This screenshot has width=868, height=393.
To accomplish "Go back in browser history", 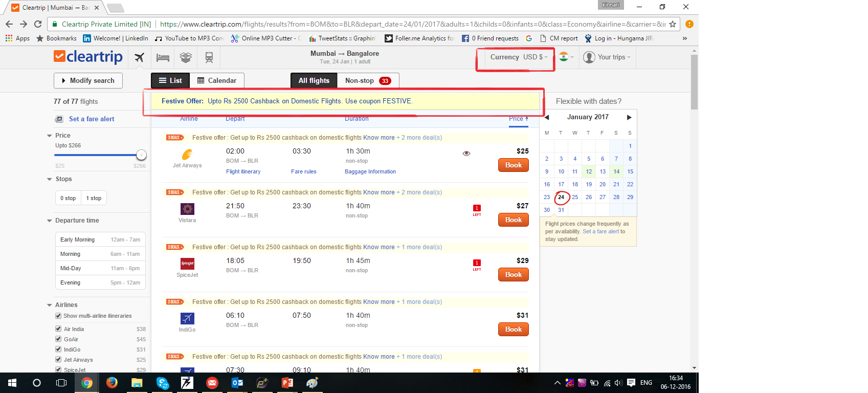I will (9, 24).
